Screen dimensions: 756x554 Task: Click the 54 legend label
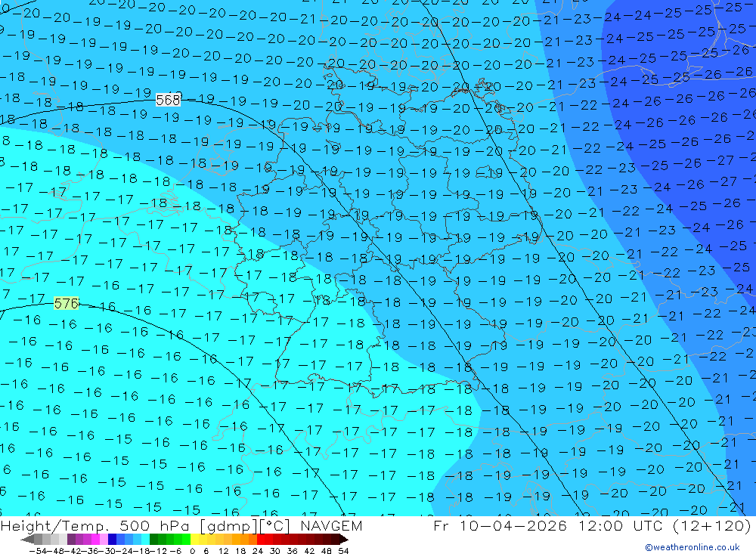pos(343,551)
